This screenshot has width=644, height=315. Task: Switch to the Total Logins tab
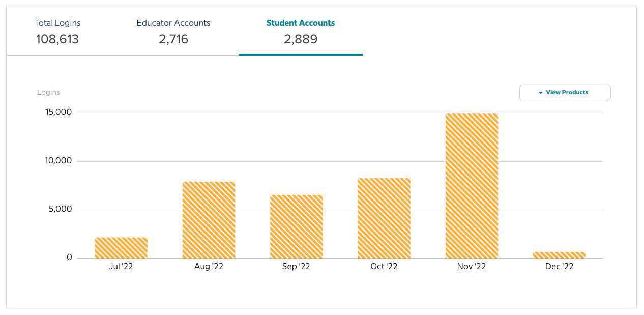tap(57, 31)
